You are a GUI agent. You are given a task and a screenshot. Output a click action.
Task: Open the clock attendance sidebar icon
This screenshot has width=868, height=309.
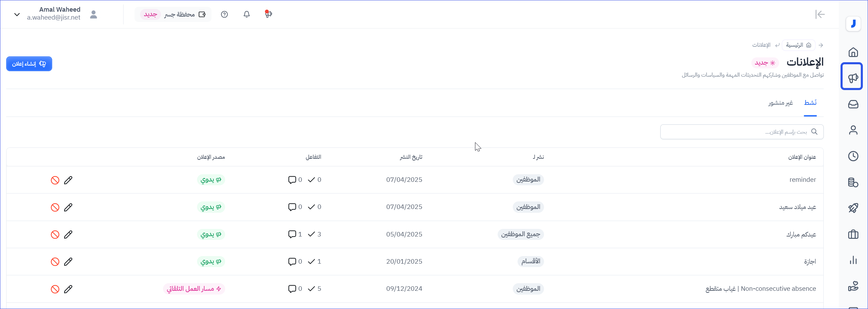tap(853, 156)
